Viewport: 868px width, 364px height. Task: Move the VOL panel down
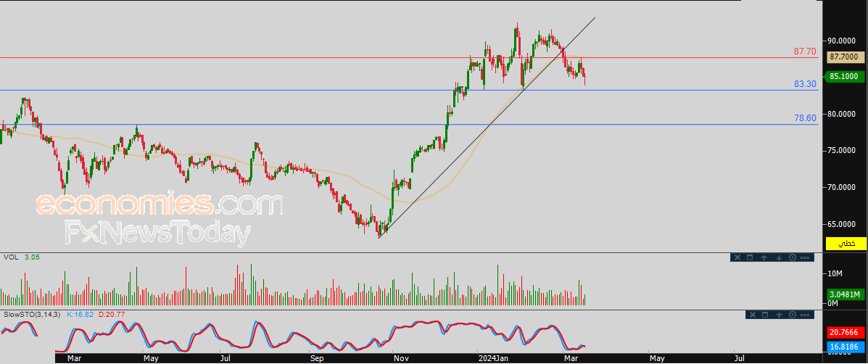pyautogui.click(x=778, y=257)
